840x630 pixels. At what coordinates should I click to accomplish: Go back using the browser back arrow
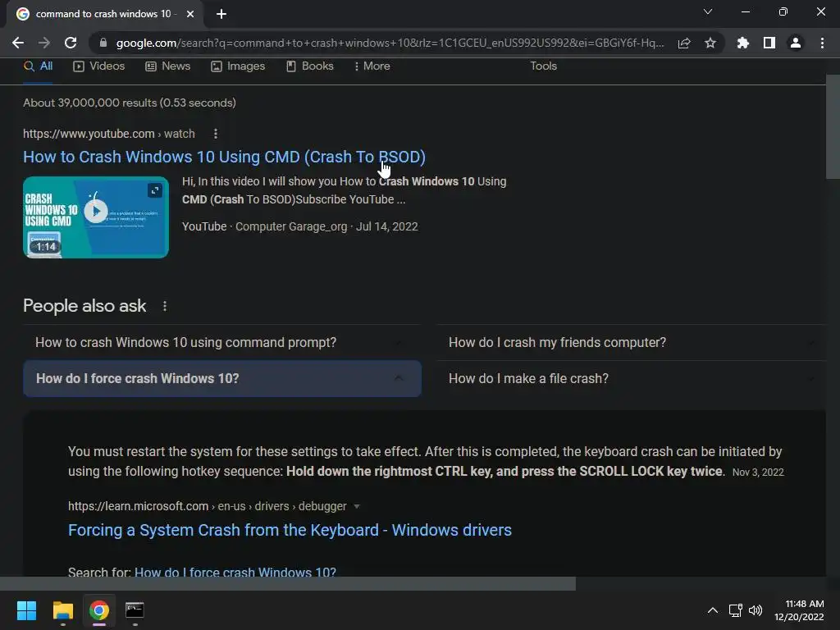pyautogui.click(x=18, y=43)
